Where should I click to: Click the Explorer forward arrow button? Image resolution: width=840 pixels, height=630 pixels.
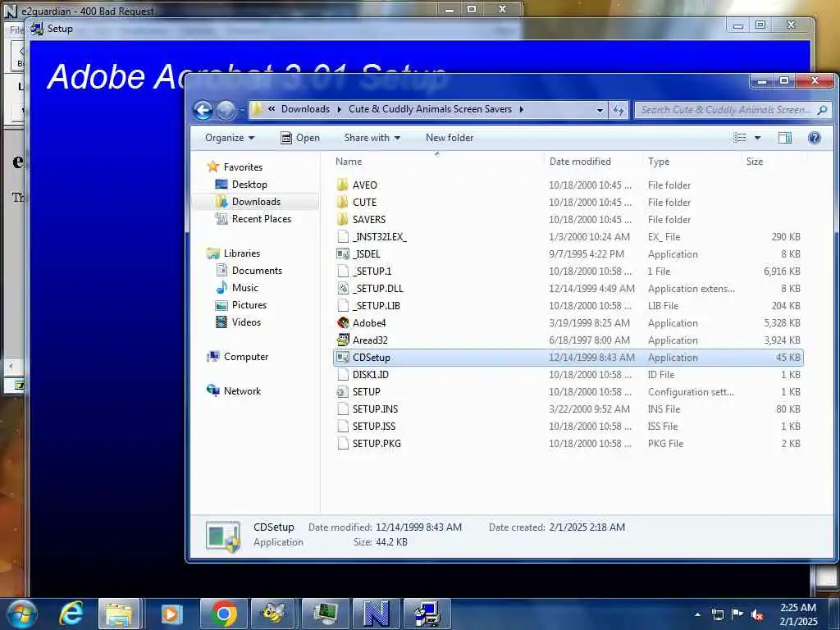pyautogui.click(x=226, y=110)
